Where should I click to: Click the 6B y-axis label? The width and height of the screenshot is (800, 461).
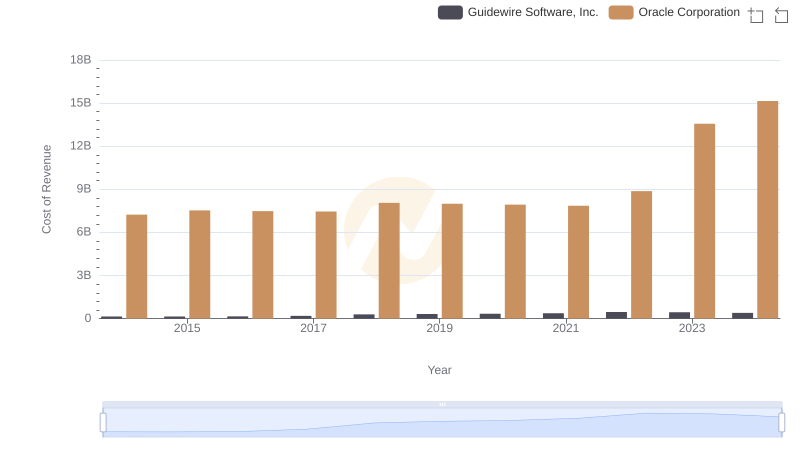[x=84, y=232]
